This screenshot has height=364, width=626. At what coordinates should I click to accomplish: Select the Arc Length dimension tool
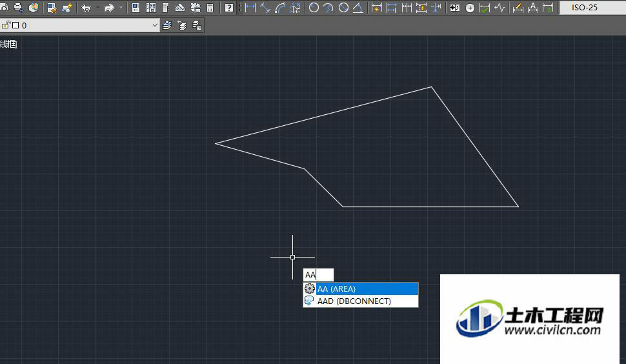click(x=280, y=7)
